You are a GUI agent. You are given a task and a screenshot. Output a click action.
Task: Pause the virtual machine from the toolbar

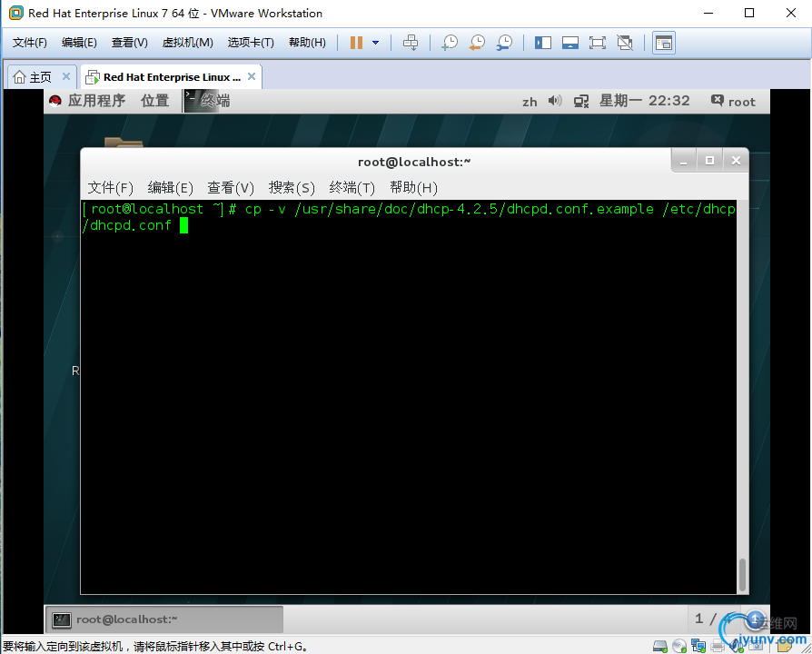pyautogui.click(x=356, y=43)
